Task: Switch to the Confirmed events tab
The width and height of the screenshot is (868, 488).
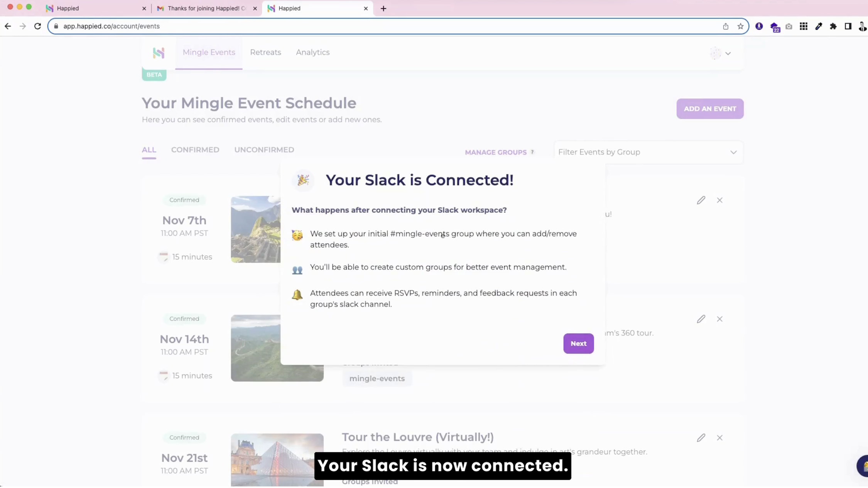Action: [195, 150]
